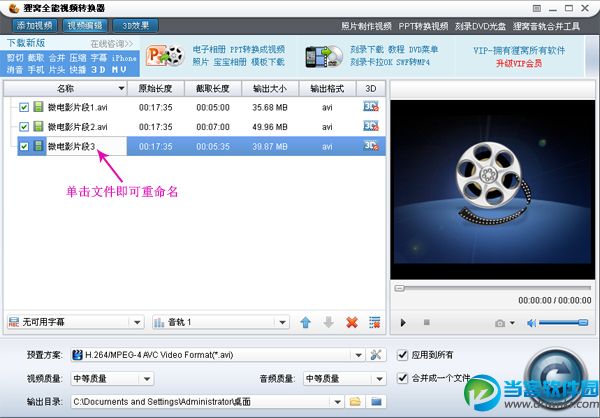Image resolution: width=600 pixels, height=418 pixels.
Task: Move selected file up with blue arrow
Action: click(305, 323)
